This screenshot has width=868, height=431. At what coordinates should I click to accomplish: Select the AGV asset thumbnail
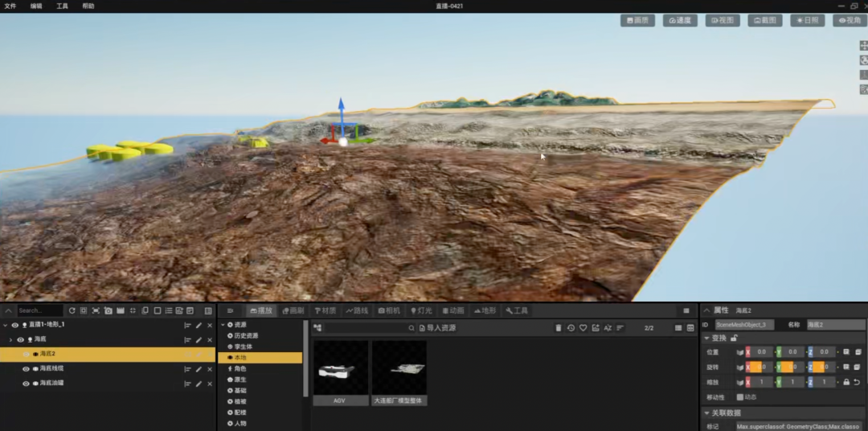[341, 373]
